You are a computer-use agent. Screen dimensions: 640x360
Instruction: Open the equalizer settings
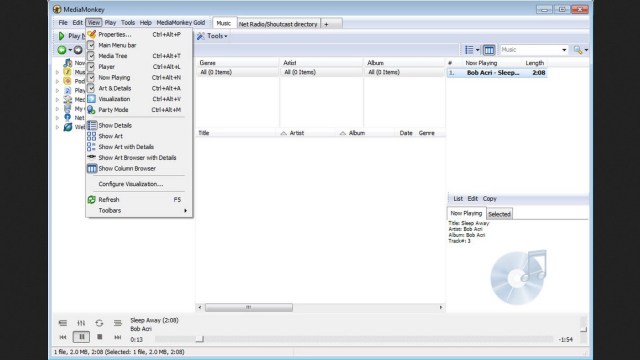[x=81, y=323]
